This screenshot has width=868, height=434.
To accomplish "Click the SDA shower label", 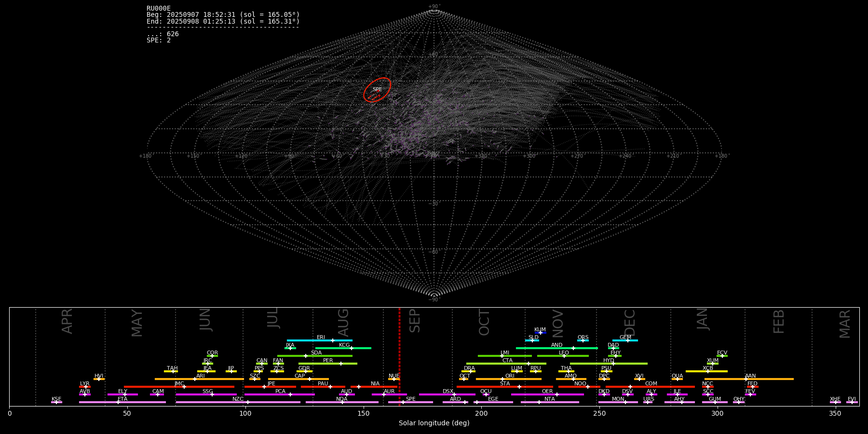I will click(316, 353).
